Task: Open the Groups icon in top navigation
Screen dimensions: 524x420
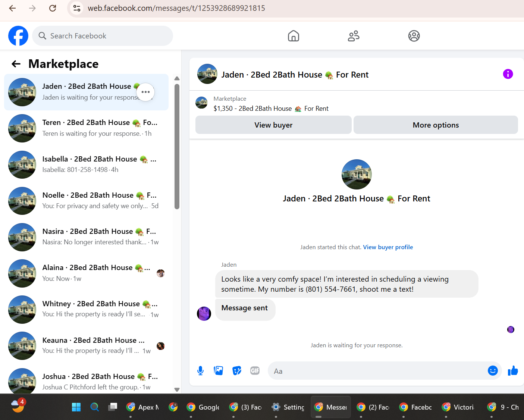Action: (414, 36)
